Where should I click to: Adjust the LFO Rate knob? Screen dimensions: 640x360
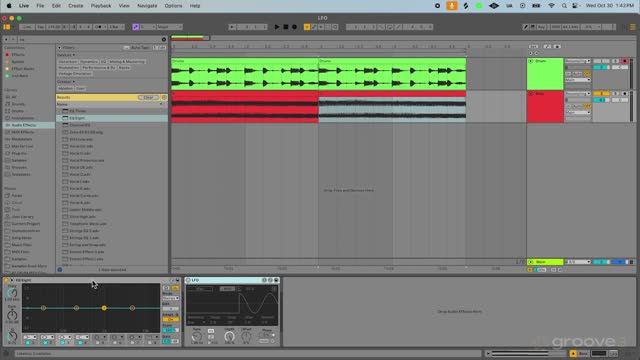(196, 337)
